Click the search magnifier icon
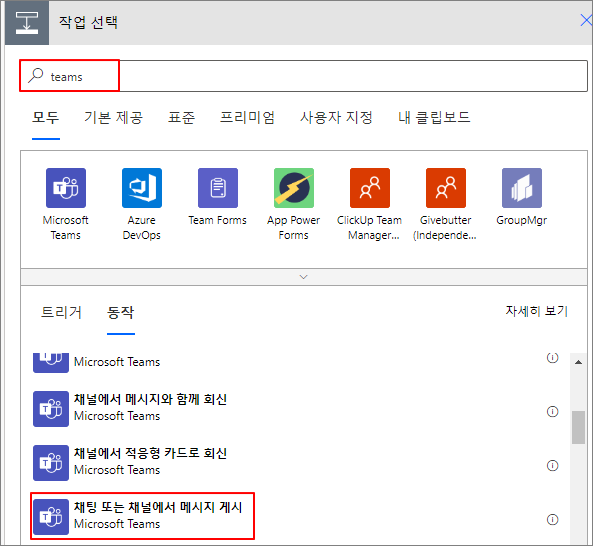 coord(36,75)
